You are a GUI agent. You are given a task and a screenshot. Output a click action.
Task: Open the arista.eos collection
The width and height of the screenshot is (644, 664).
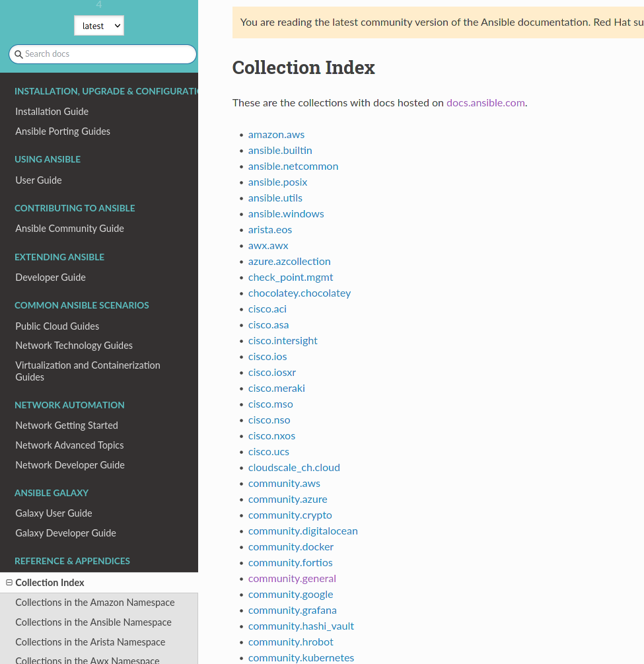[269, 230]
